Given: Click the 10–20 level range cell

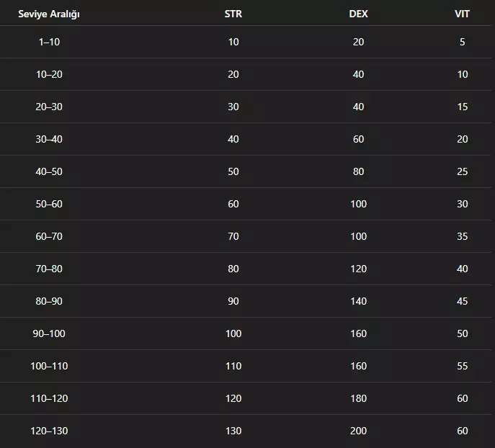Looking at the screenshot, I should [49, 74].
